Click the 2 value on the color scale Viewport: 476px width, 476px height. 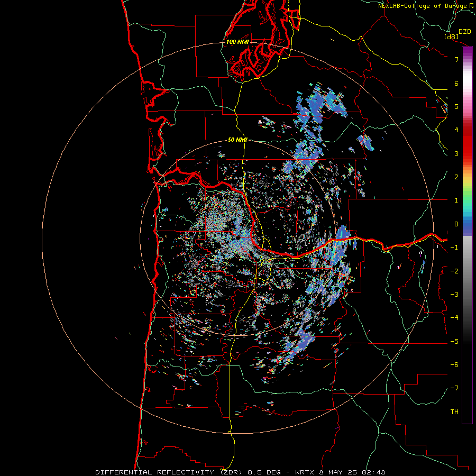point(456,177)
